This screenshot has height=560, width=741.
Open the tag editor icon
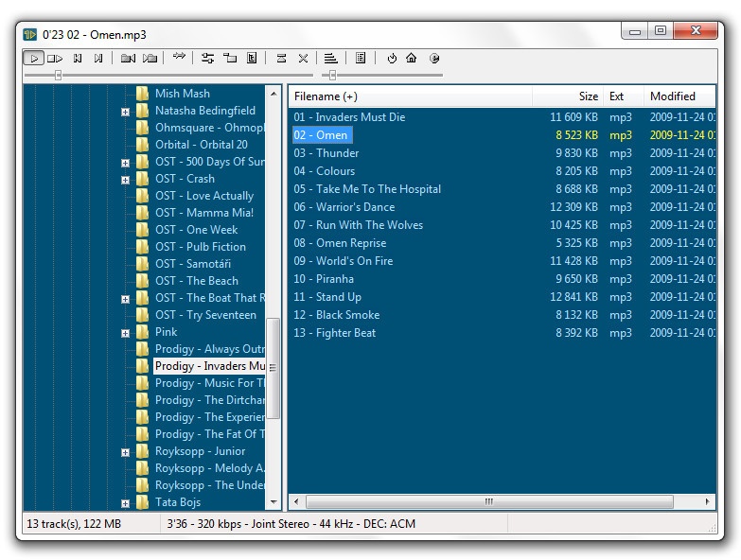[x=252, y=59]
